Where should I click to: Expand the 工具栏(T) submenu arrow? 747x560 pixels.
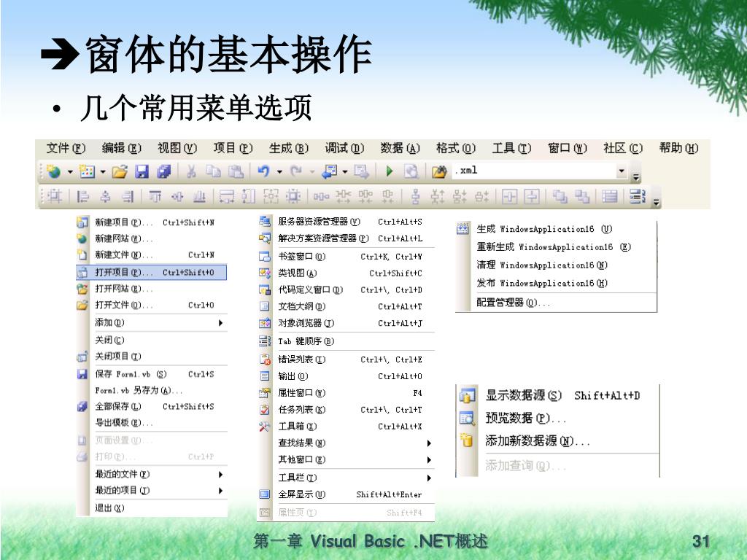point(429,478)
